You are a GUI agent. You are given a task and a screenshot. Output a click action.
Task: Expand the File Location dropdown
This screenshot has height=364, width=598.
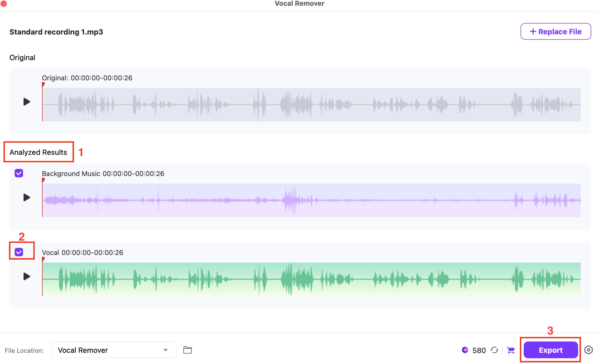114,350
